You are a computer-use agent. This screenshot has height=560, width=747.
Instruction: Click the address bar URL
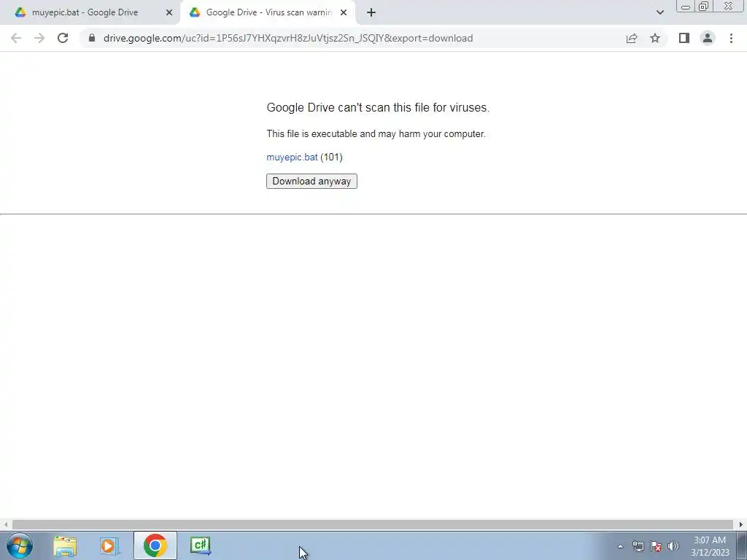287,38
